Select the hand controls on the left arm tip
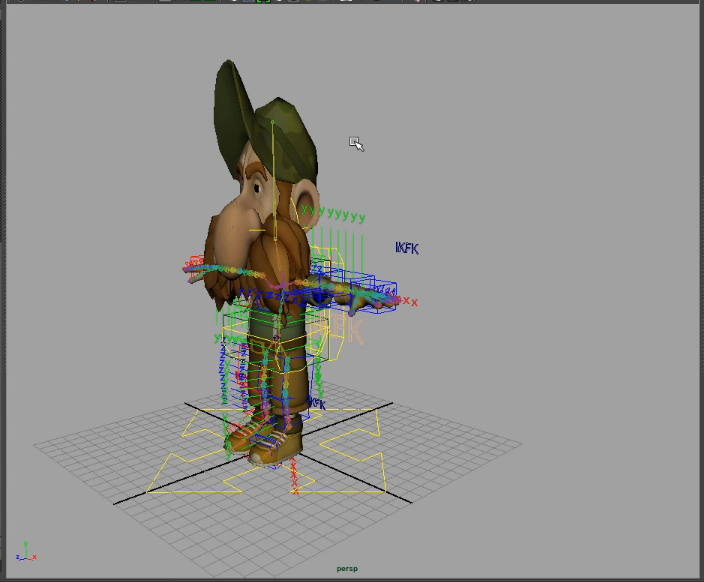704x582 pixels. 194,265
